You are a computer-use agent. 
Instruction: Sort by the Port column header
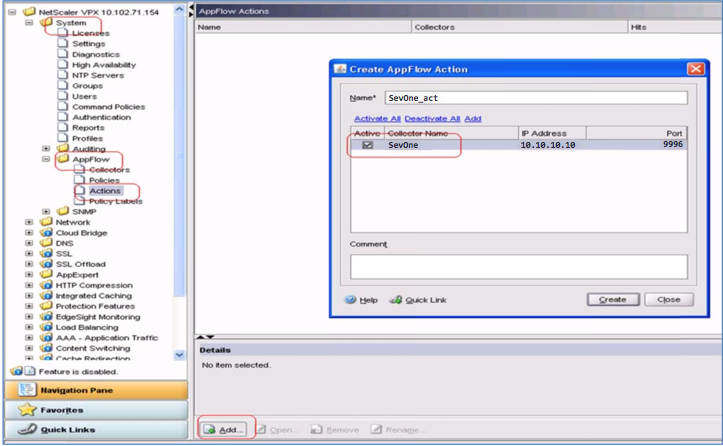pyautogui.click(x=637, y=133)
